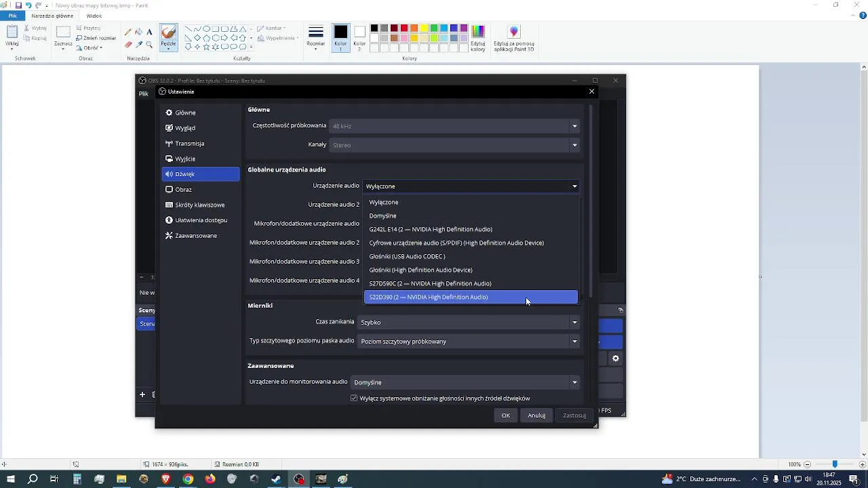Select Wyjście in OBS settings sidebar
The image size is (868, 488).
pos(201,159)
